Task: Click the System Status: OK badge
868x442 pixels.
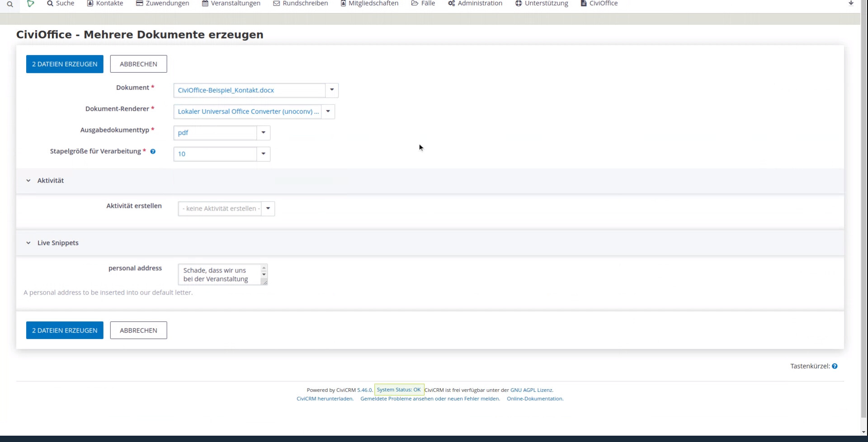Action: coord(399,390)
